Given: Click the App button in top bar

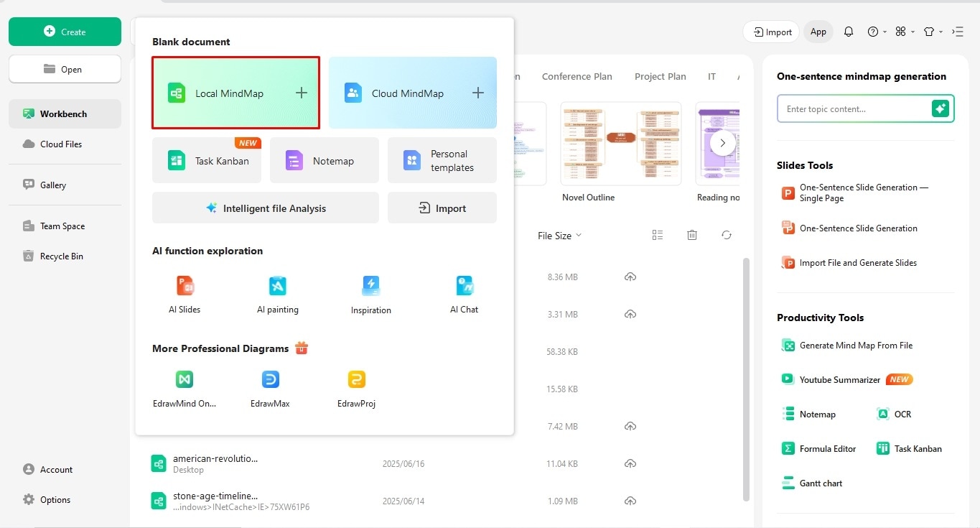Looking at the screenshot, I should [818, 32].
